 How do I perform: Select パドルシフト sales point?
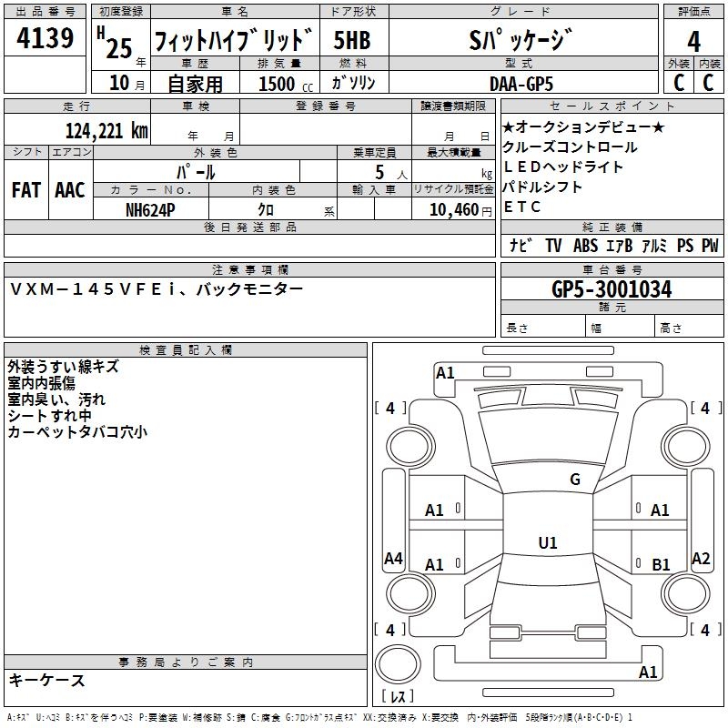point(542,187)
